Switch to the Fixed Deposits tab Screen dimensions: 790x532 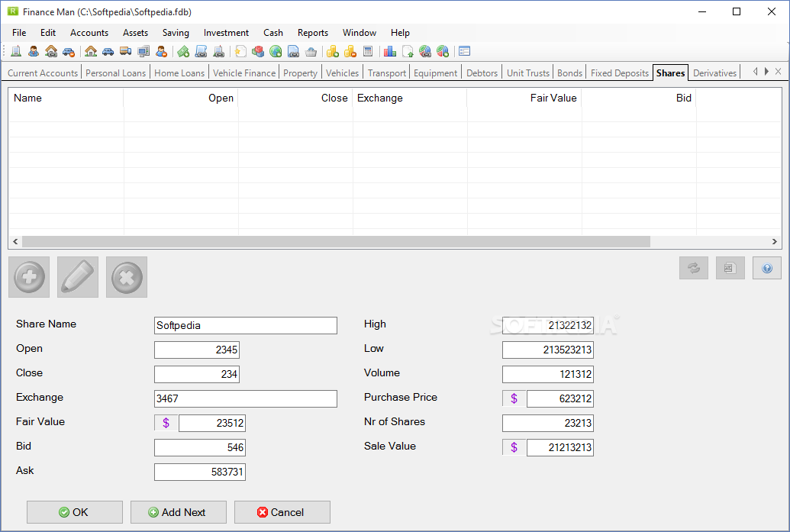click(620, 73)
